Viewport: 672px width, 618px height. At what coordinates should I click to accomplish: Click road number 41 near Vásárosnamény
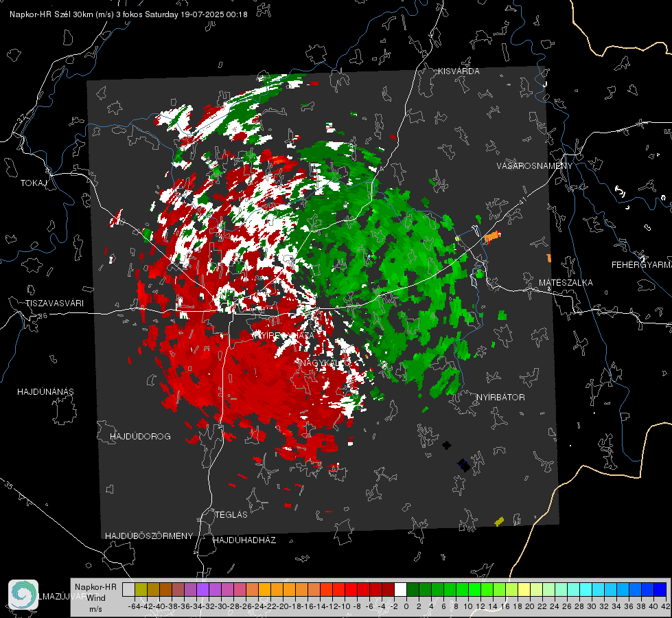pos(522,201)
